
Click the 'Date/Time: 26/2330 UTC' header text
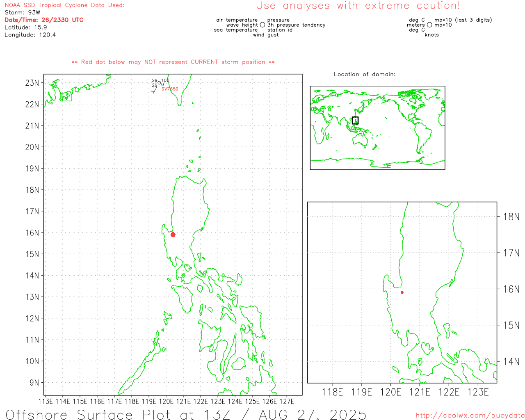tap(44, 20)
